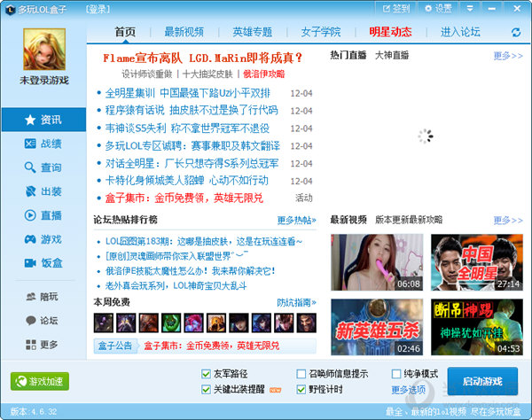Play the 中国全明星 video thumbnail
532x420 pixels.
477,262
